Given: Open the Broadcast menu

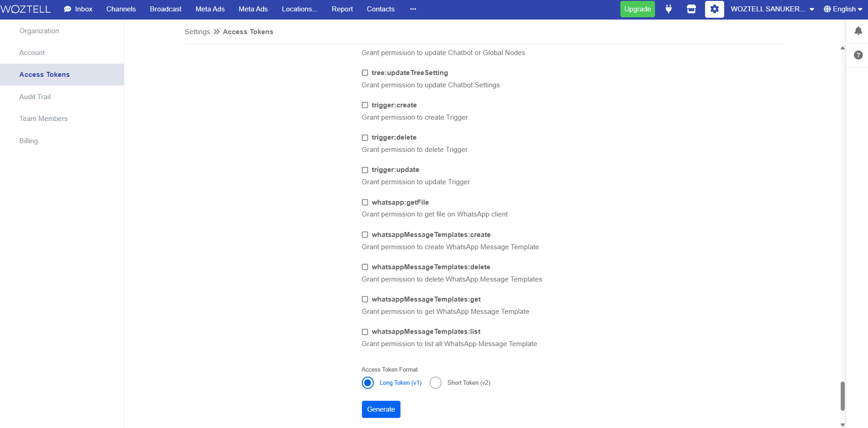Looking at the screenshot, I should pyautogui.click(x=166, y=9).
